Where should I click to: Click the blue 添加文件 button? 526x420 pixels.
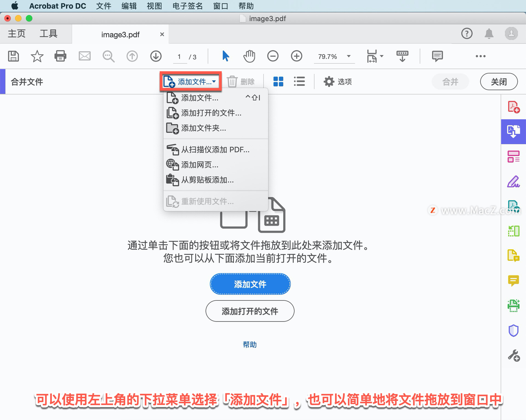(250, 284)
